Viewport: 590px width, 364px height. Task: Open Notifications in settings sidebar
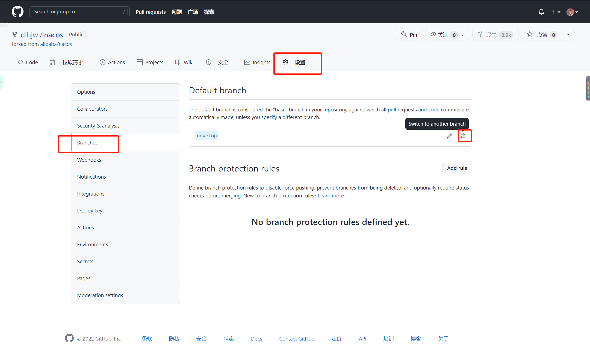pyautogui.click(x=125, y=177)
